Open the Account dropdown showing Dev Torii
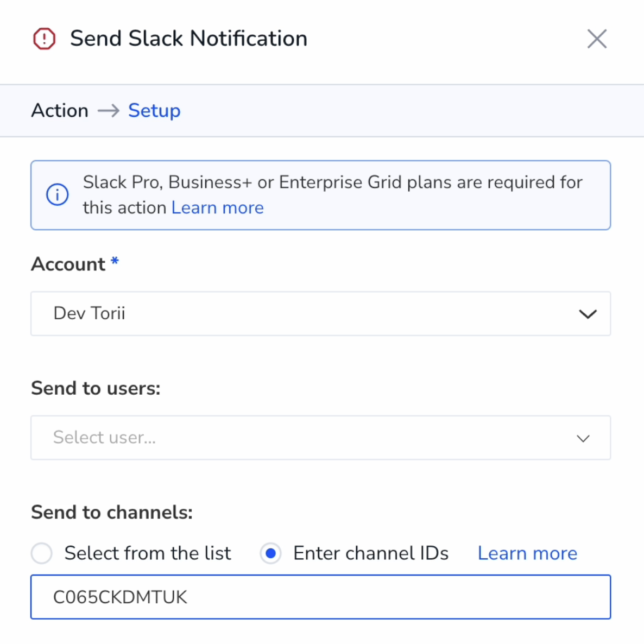644x644 pixels. pos(320,313)
